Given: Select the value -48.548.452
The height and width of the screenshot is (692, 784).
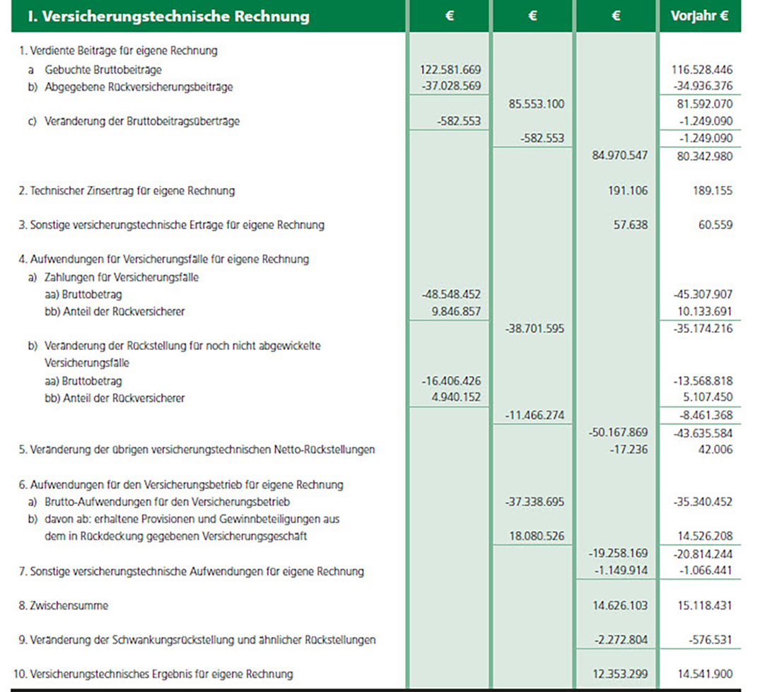Looking at the screenshot, I should click(451, 294).
